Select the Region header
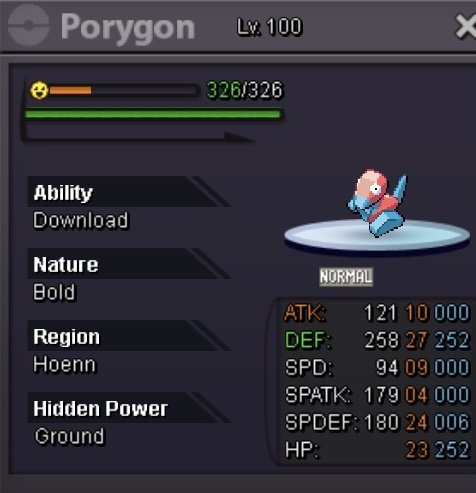 (x=66, y=337)
